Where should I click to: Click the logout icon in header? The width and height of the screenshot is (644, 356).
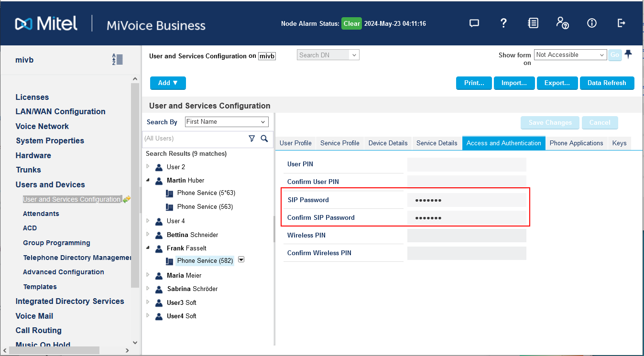click(x=622, y=23)
